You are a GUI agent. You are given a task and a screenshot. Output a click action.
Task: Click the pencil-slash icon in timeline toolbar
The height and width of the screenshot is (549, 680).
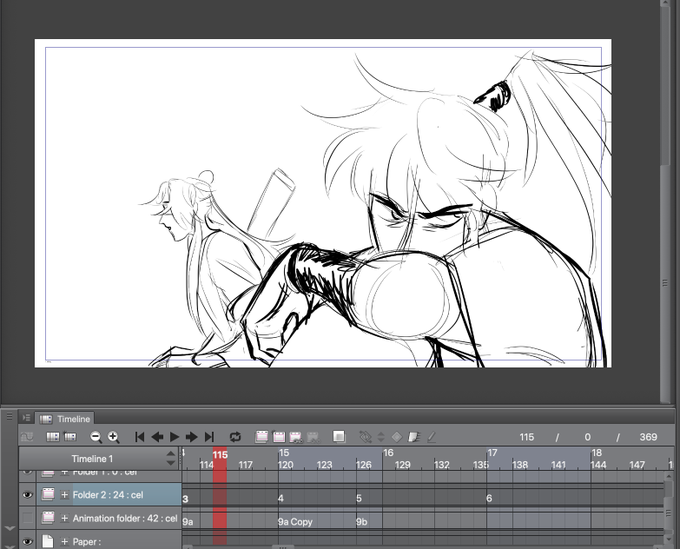tap(432, 437)
